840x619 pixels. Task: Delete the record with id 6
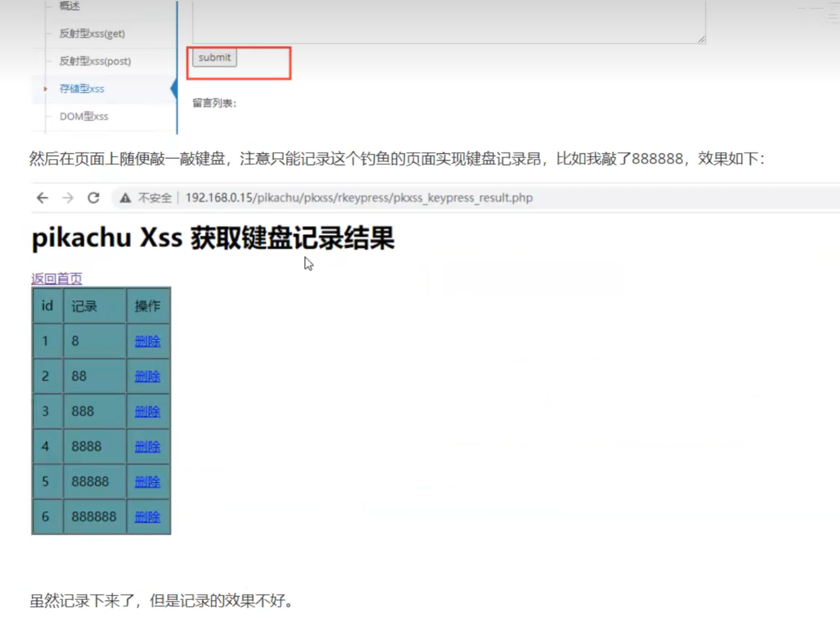click(x=147, y=516)
